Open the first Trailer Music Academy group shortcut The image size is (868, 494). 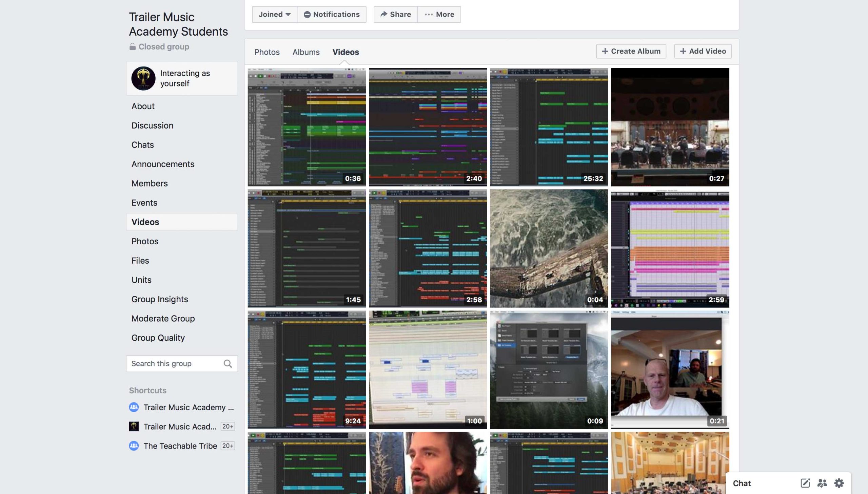(188, 407)
